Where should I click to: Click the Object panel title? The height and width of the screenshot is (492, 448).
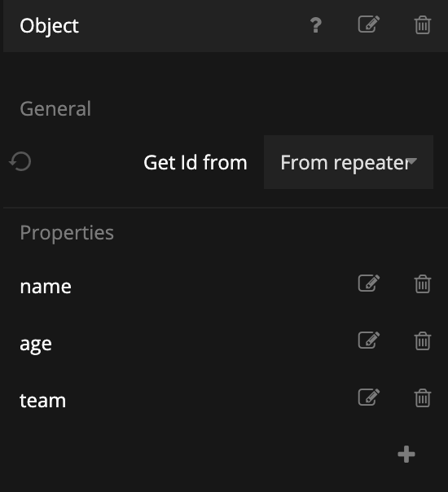pyautogui.click(x=49, y=26)
